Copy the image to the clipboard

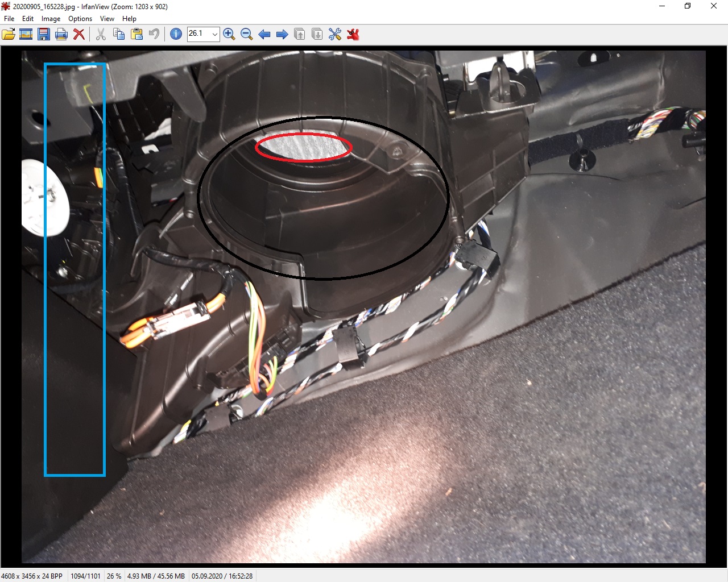[x=119, y=35]
